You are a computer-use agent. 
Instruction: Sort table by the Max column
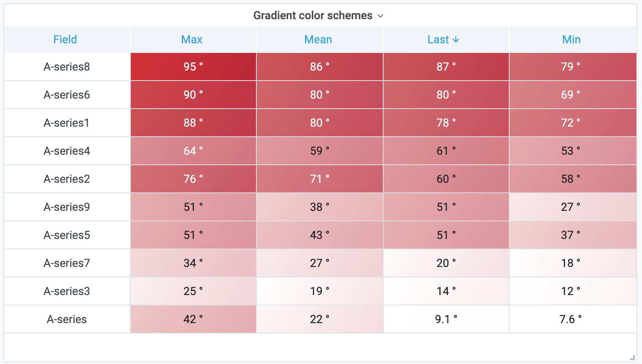192,40
